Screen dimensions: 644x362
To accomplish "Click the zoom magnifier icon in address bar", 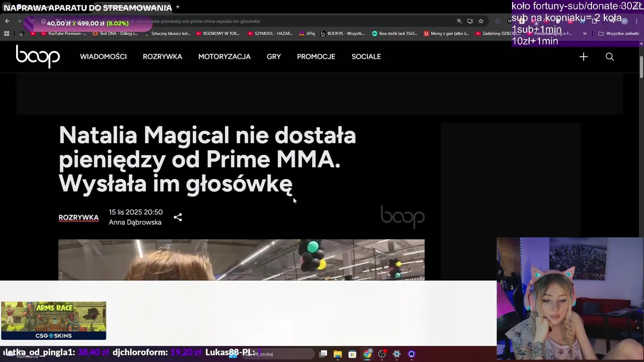I will click(459, 21).
